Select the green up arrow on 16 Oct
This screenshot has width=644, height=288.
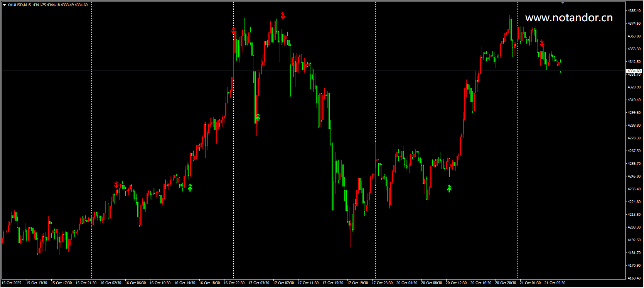[190, 188]
